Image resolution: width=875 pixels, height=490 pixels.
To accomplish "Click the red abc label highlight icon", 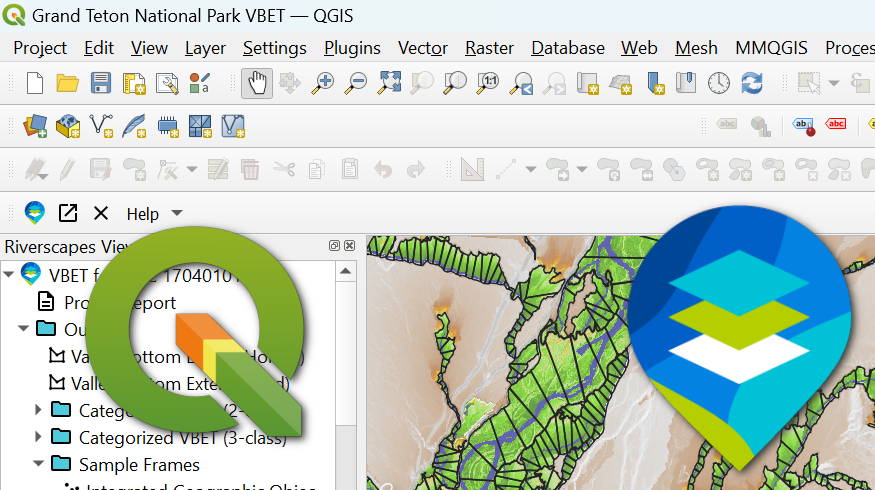I will [835, 124].
